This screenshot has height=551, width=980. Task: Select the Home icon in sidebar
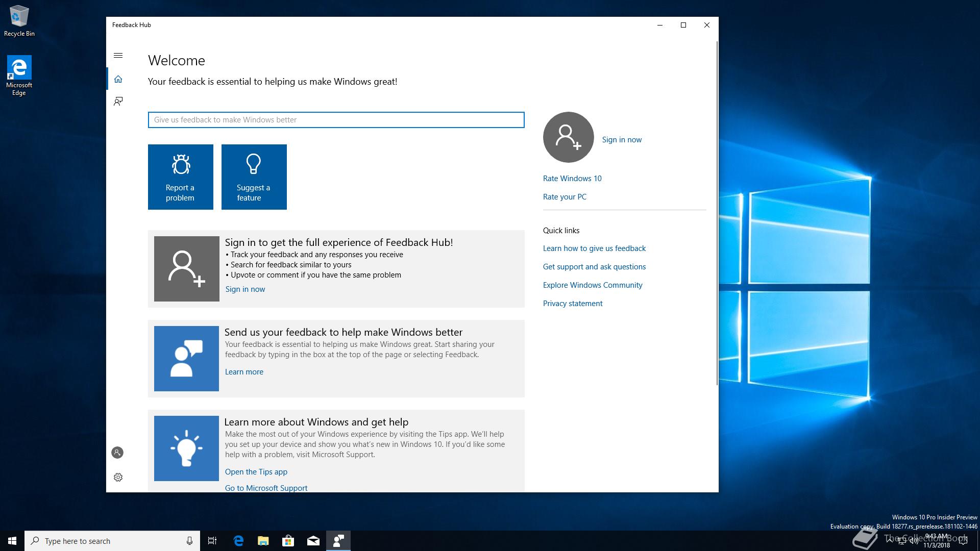(x=118, y=79)
